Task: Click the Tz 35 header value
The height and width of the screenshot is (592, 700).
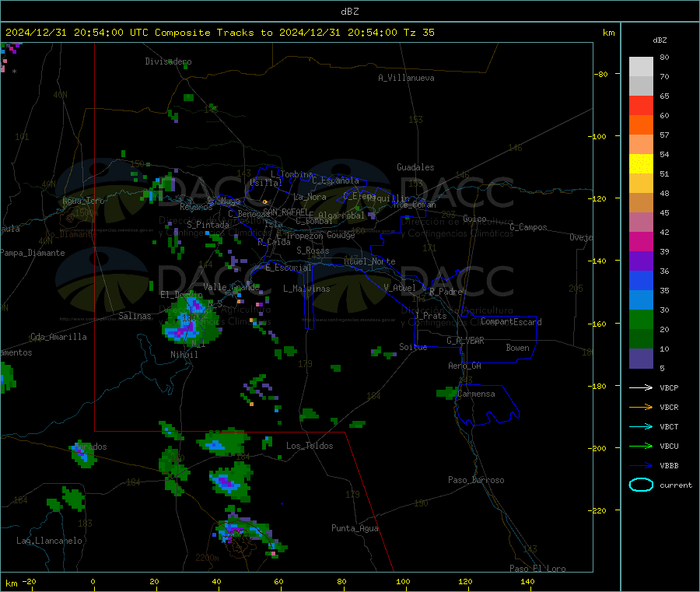Action: 418,33
